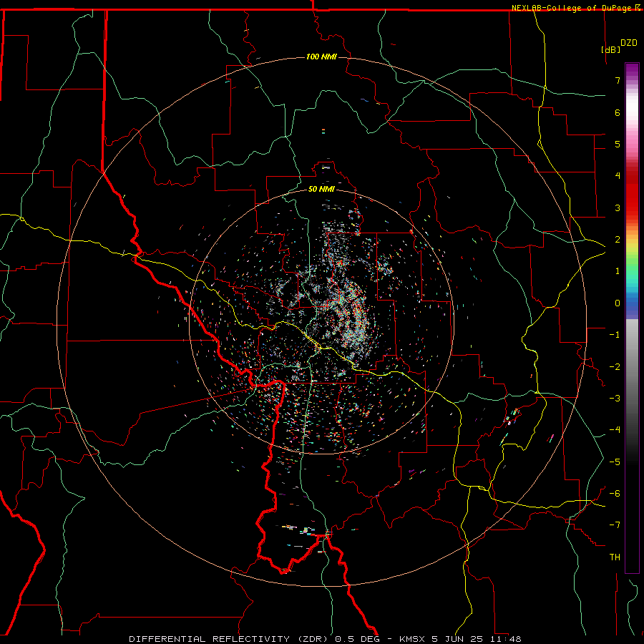Click the legend value -1
The height and width of the screenshot is (644, 644).
pyautogui.click(x=615, y=335)
